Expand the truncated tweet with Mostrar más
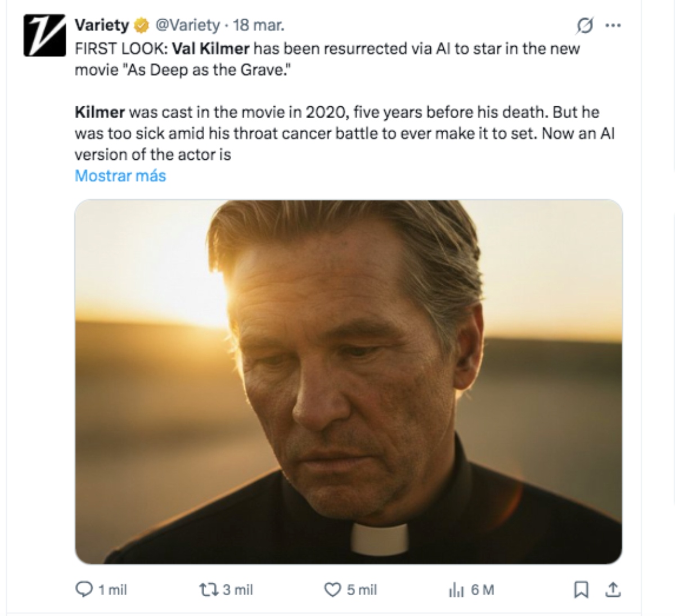 [x=119, y=176]
